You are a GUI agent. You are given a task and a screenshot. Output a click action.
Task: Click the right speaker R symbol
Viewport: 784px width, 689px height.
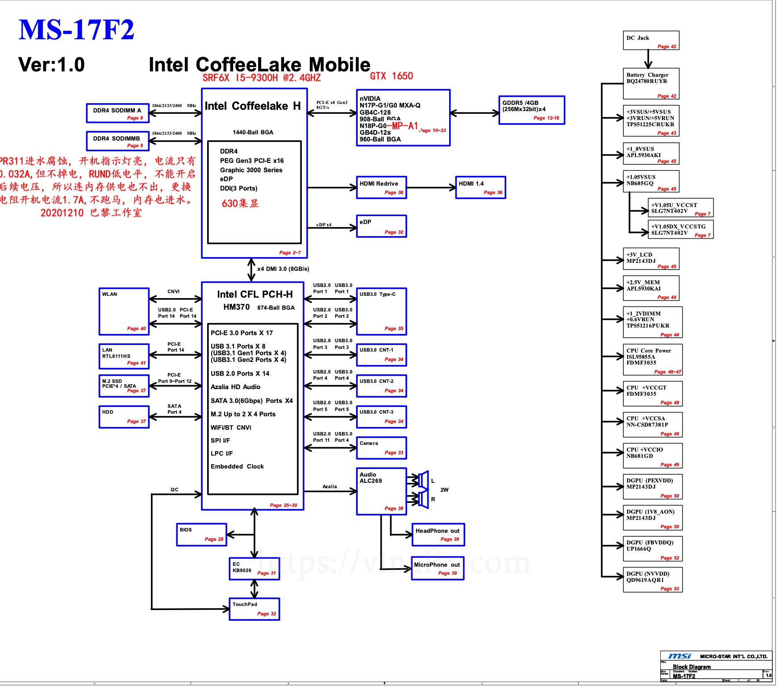click(423, 499)
